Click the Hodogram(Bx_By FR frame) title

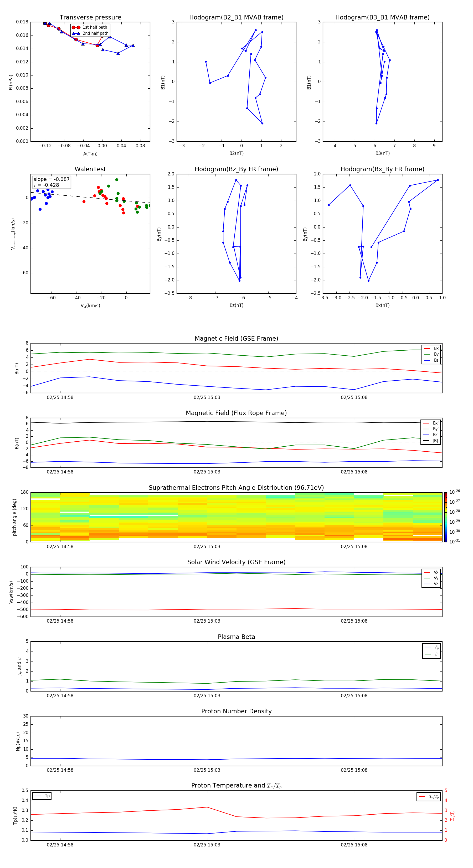point(382,169)
